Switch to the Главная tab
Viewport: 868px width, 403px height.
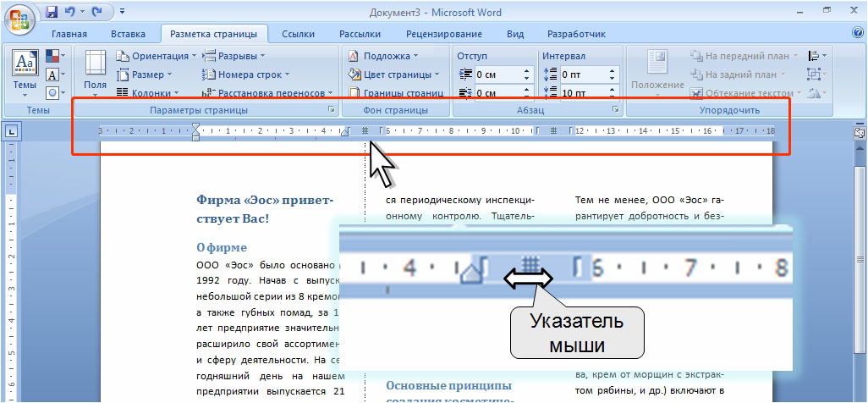pyautogui.click(x=69, y=34)
